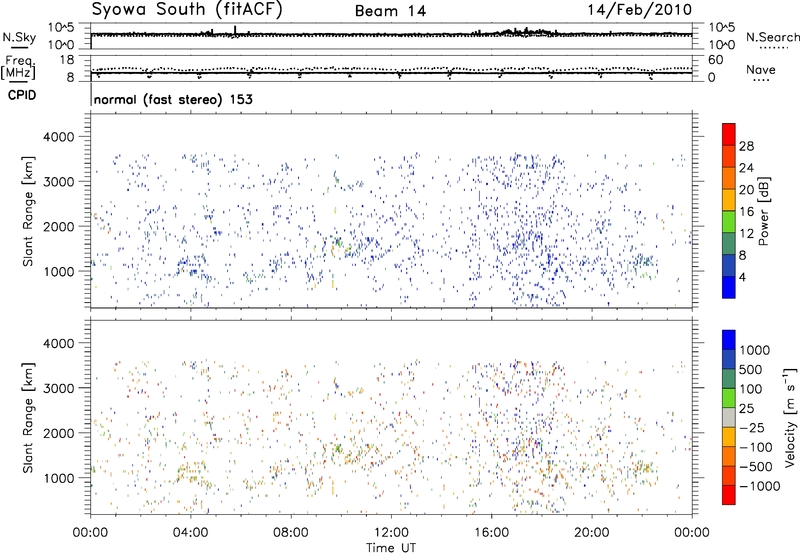
Task: Pick the light green segment of velocity colorbar
Action: pyautogui.click(x=729, y=398)
